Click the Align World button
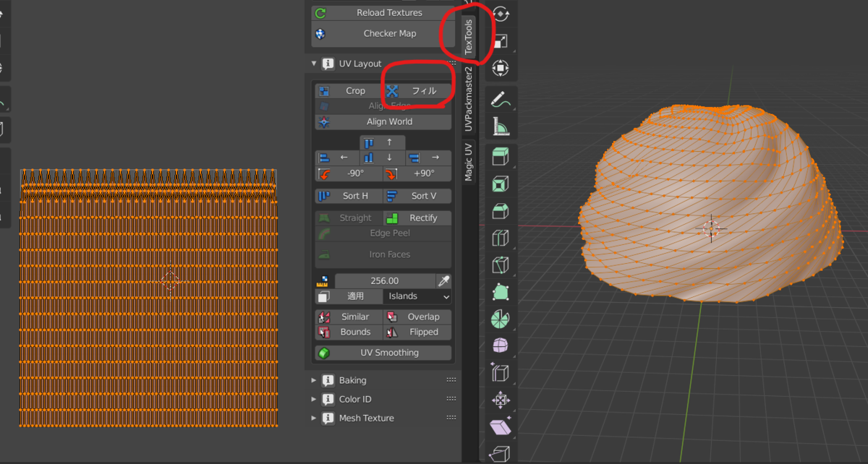Screen dimensions: 868x464 point(383,122)
